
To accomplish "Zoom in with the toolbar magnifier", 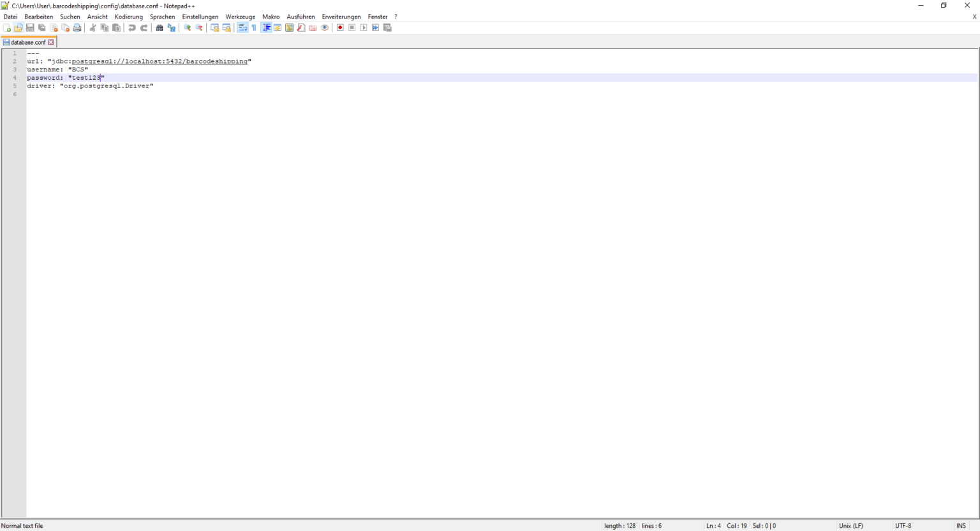I will tap(187, 28).
